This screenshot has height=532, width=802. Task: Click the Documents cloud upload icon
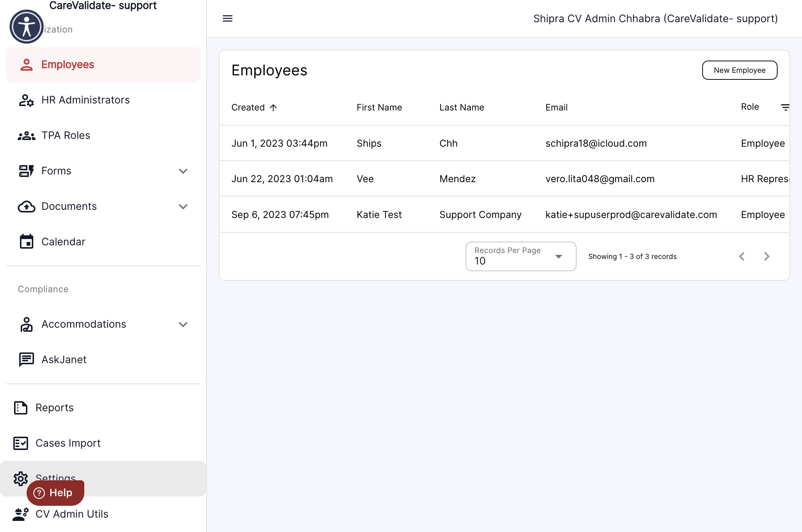click(x=26, y=207)
